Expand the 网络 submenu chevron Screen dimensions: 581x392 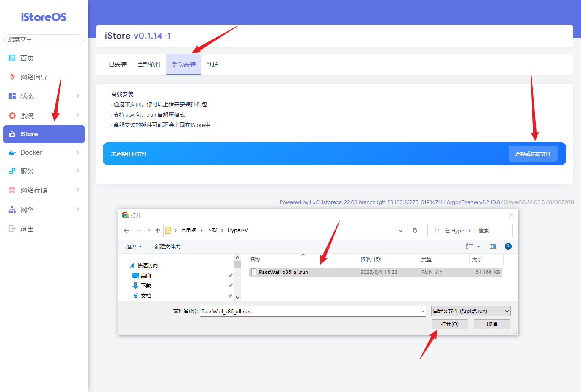(78, 209)
